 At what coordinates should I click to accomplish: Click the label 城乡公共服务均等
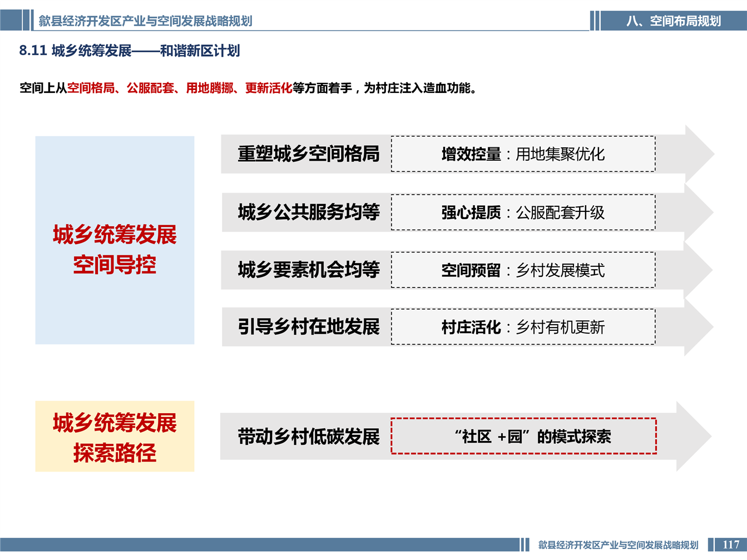[x=309, y=212]
